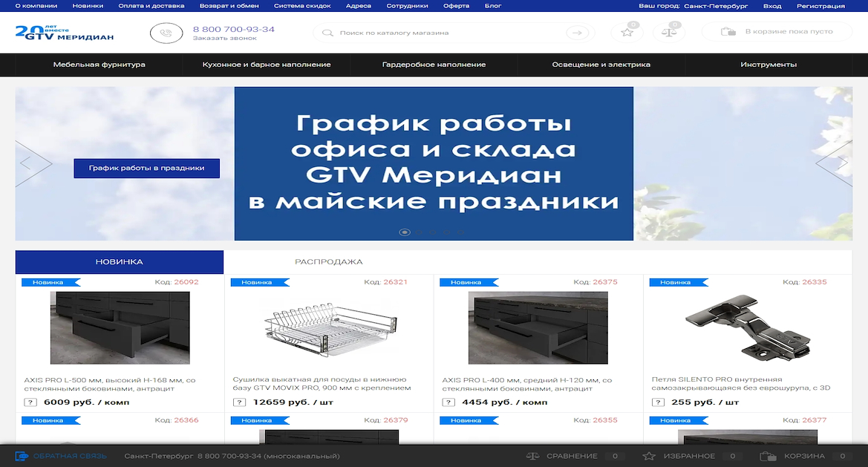Click the Регистрация link
The height and width of the screenshot is (467, 868).
(x=820, y=6)
